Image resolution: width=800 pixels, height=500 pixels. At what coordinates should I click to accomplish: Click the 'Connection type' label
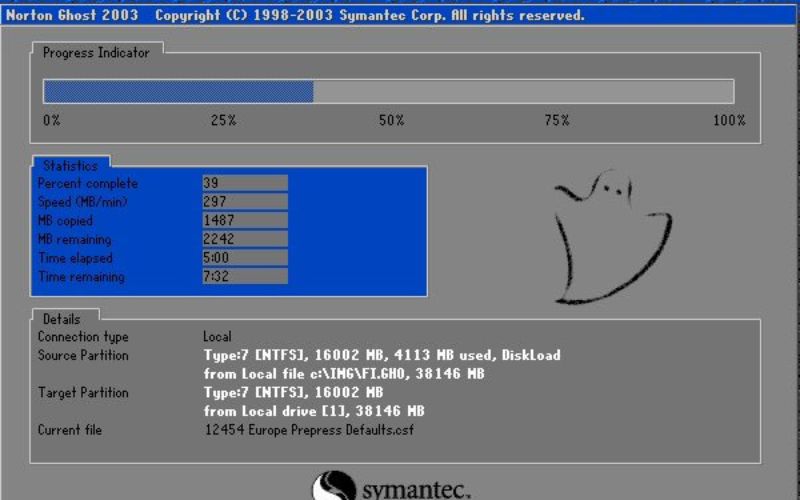point(83,337)
